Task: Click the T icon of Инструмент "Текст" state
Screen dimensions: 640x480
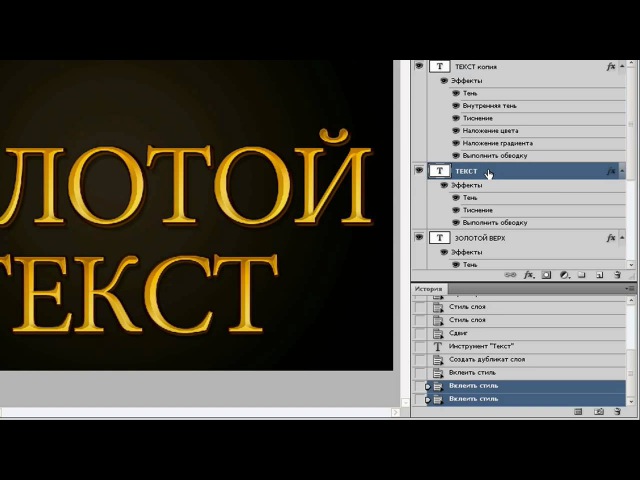Action: (438, 347)
